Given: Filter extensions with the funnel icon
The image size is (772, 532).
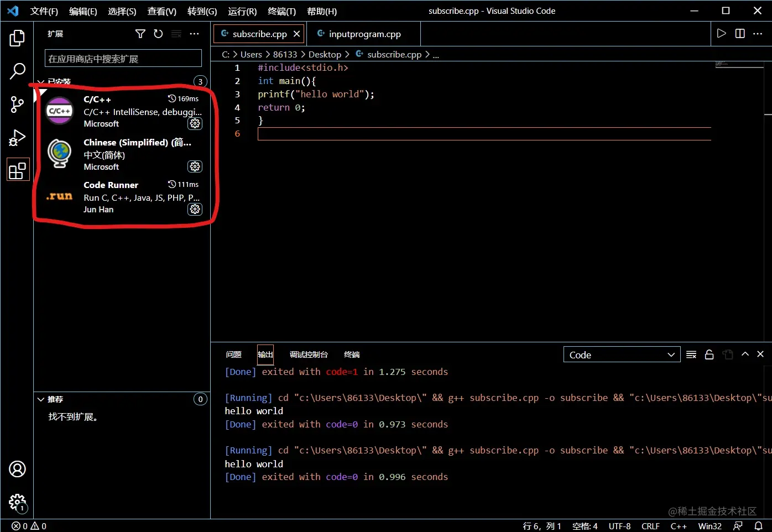Looking at the screenshot, I should [x=140, y=34].
